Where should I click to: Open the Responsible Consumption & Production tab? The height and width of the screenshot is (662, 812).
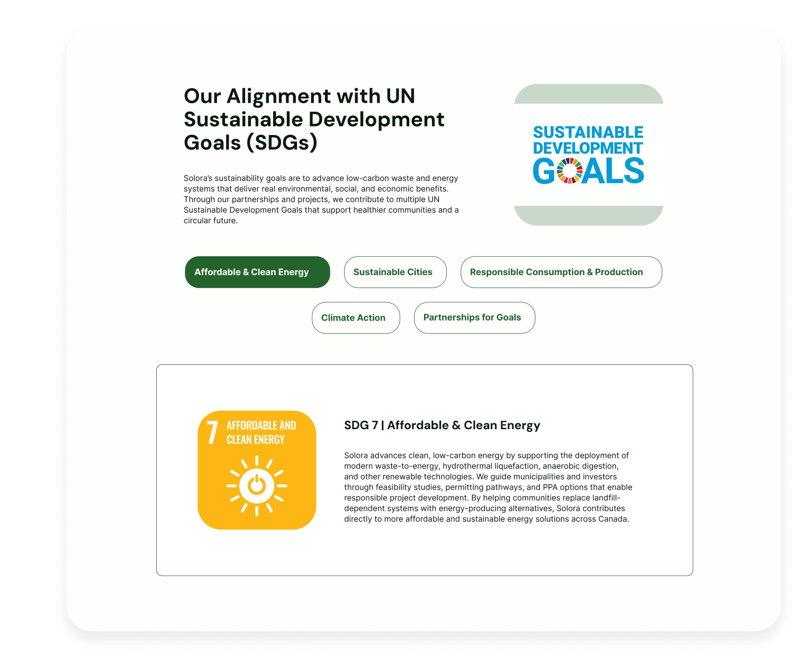click(561, 272)
